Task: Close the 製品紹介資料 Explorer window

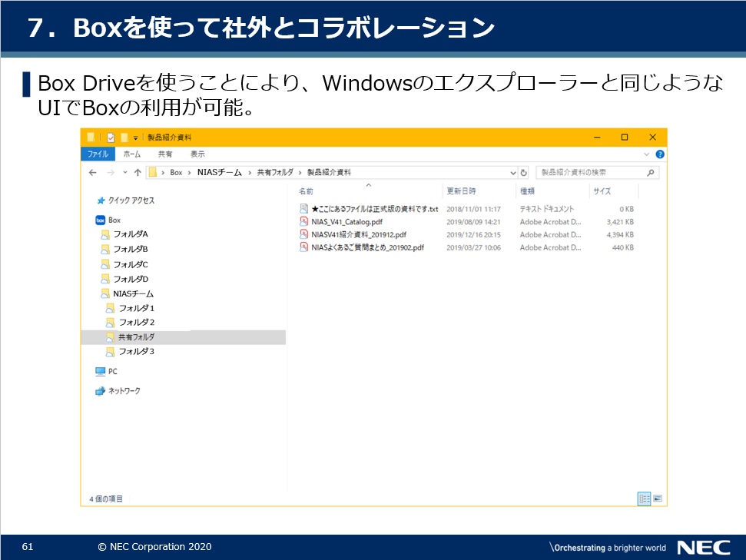Action: (x=653, y=138)
